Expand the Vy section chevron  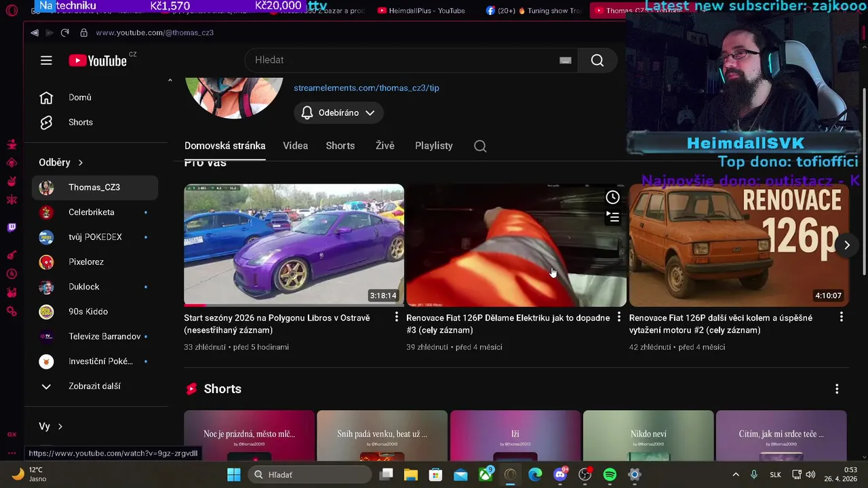point(60,426)
